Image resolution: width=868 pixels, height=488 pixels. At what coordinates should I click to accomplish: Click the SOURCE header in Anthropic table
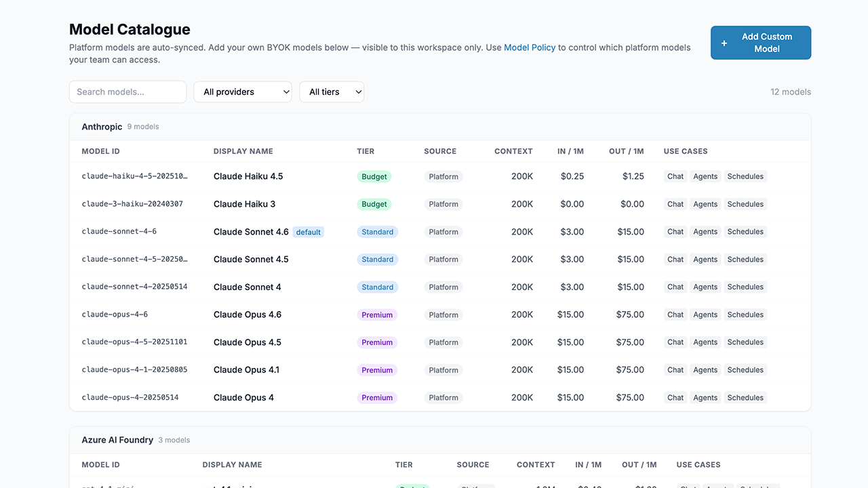pos(440,151)
